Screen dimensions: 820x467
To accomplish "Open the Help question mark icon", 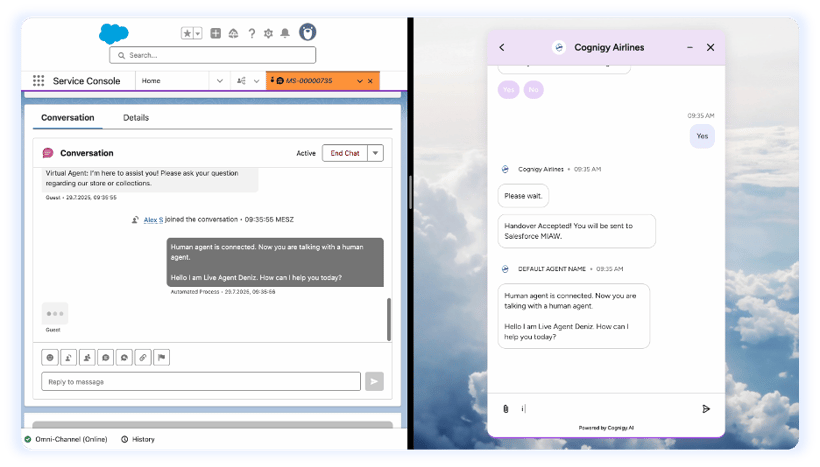I will [x=252, y=33].
